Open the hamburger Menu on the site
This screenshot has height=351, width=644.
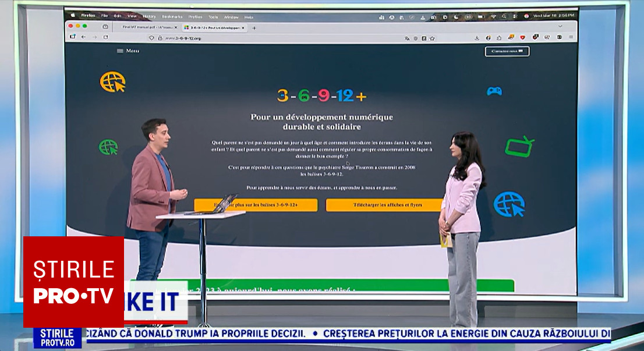pyautogui.click(x=128, y=51)
